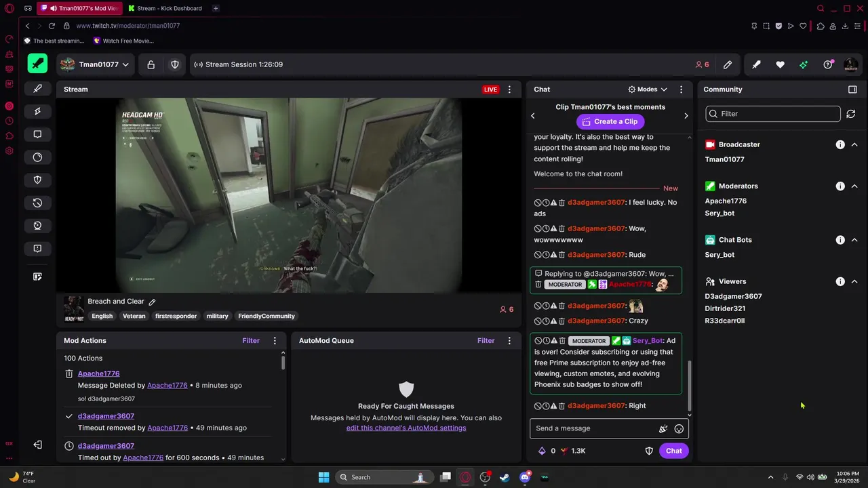Click the circular timer icon in left sidebar
868x488 pixels.
coord(37,157)
